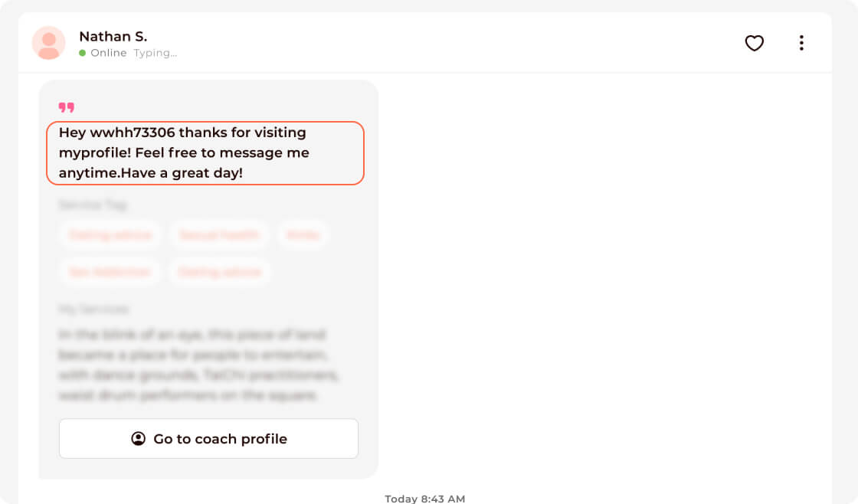Viewport: 858px width, 504px height.
Task: Click the My Services section heading
Action: click(x=94, y=309)
